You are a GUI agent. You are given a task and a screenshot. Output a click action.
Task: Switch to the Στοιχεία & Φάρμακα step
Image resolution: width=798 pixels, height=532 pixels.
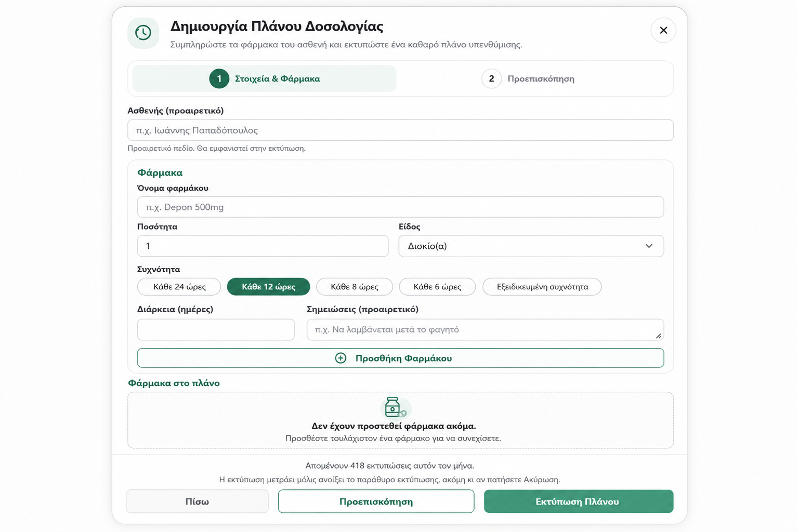coord(264,78)
